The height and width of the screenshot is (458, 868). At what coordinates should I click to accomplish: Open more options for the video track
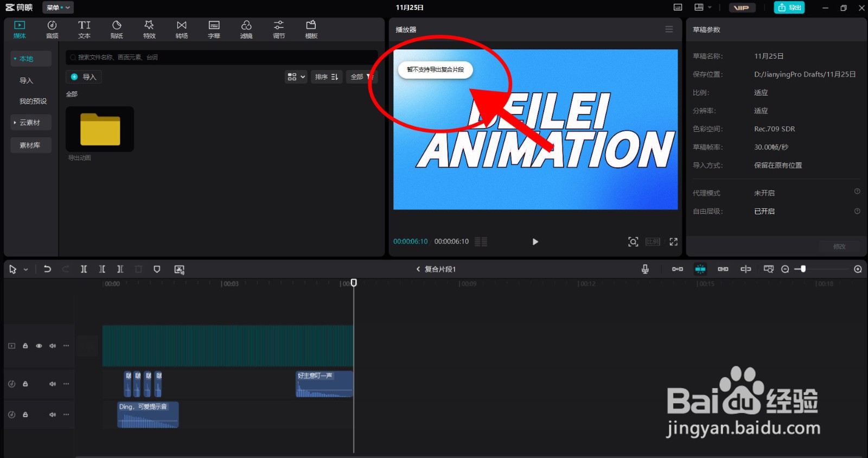(x=66, y=346)
